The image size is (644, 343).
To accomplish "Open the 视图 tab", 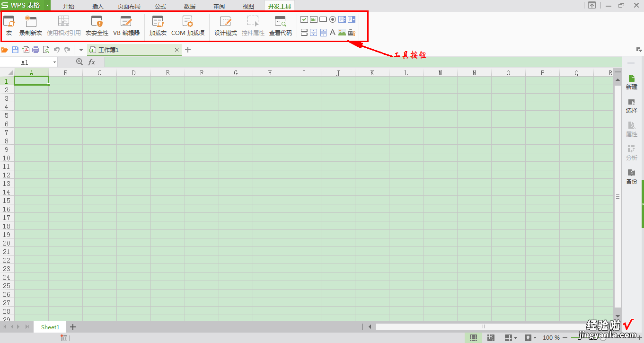I will click(x=248, y=6).
